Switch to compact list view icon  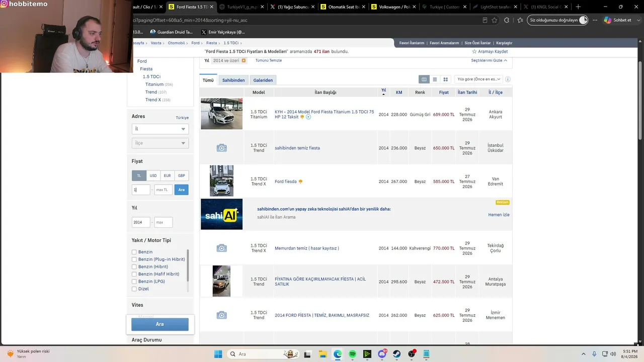click(x=435, y=79)
